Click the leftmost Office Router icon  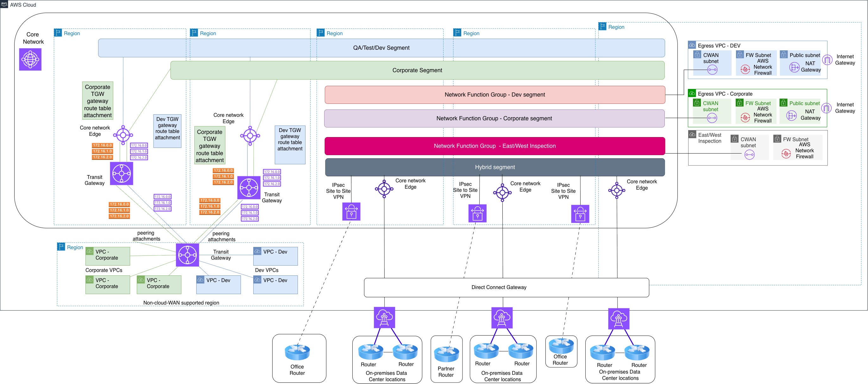pos(297,352)
